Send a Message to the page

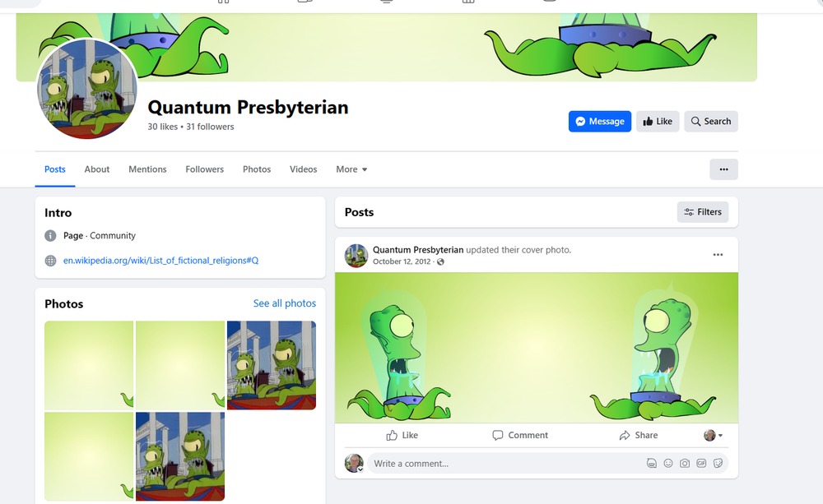(x=600, y=121)
